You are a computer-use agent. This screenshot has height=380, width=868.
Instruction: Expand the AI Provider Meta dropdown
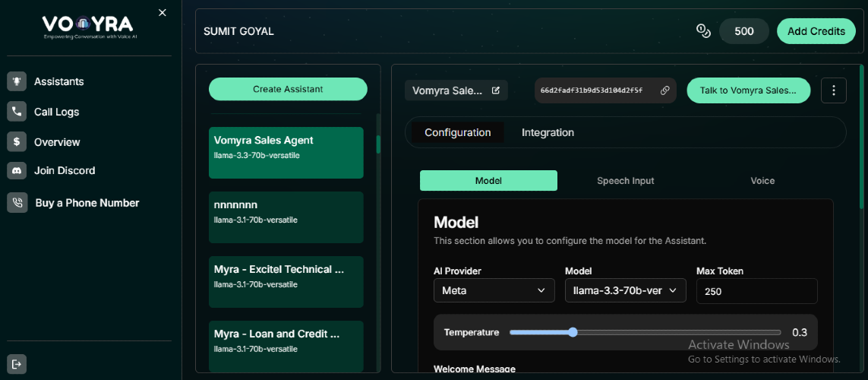[x=494, y=291]
